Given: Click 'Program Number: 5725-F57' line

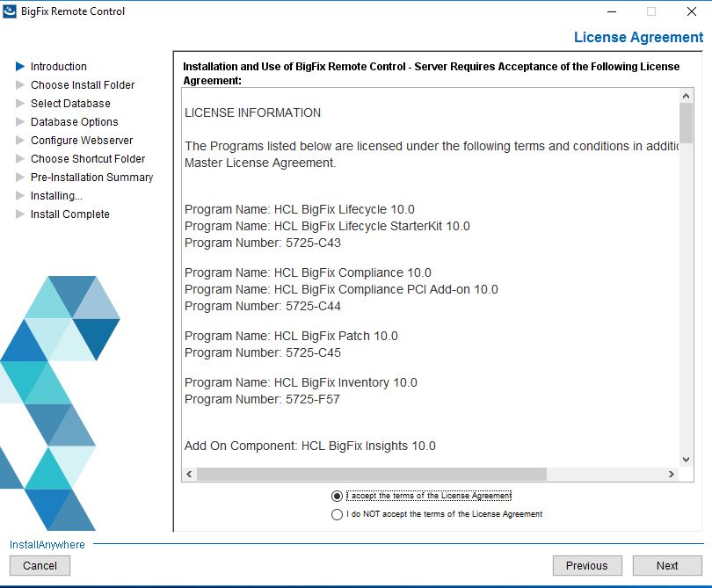Looking at the screenshot, I should pyautogui.click(x=262, y=400).
